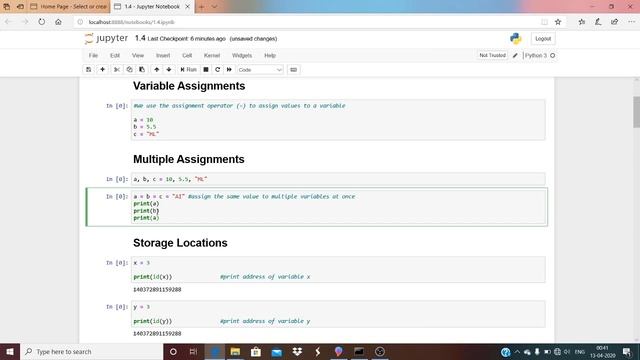
Task: Show hidden system tray icons
Action: point(517,351)
